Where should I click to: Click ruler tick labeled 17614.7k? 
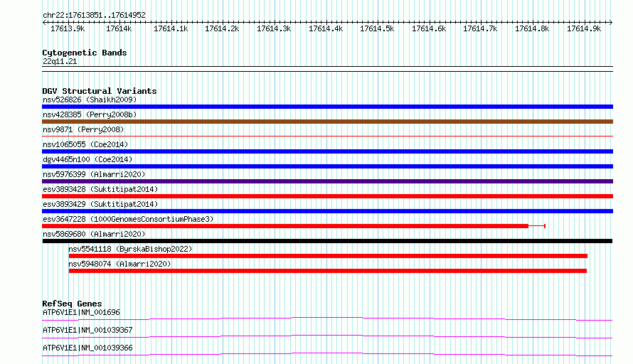pyautogui.click(x=480, y=28)
